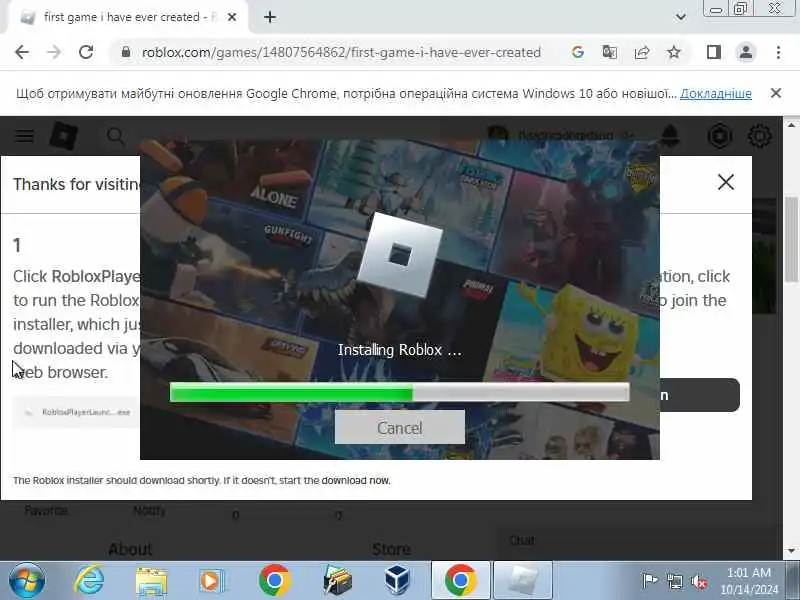Open the tab search dropdown arrow

680,17
